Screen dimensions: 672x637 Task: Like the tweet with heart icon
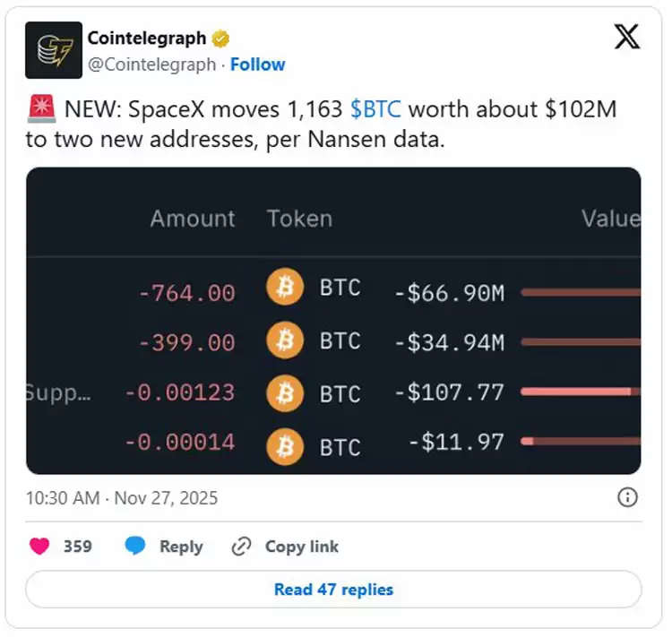pos(39,547)
